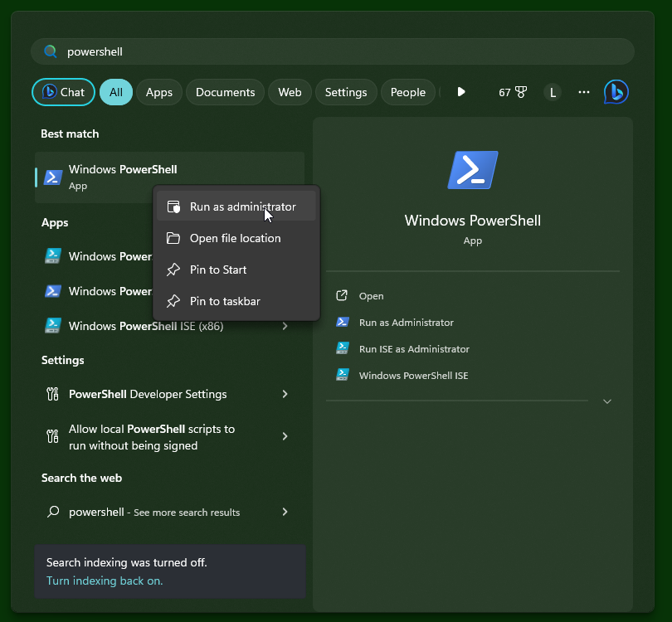672x622 pixels.
Task: Click the Windows PowerShell ISE (x86) icon
Action: click(53, 326)
